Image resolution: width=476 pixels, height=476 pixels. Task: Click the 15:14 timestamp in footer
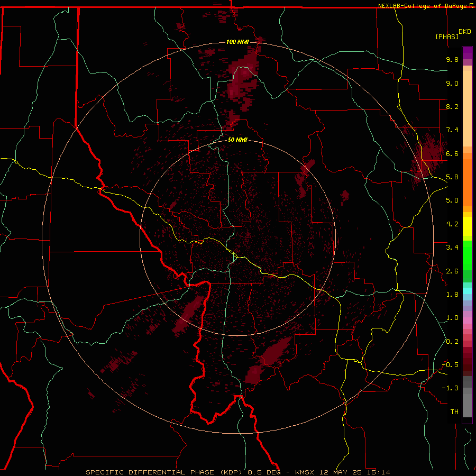(x=378, y=472)
